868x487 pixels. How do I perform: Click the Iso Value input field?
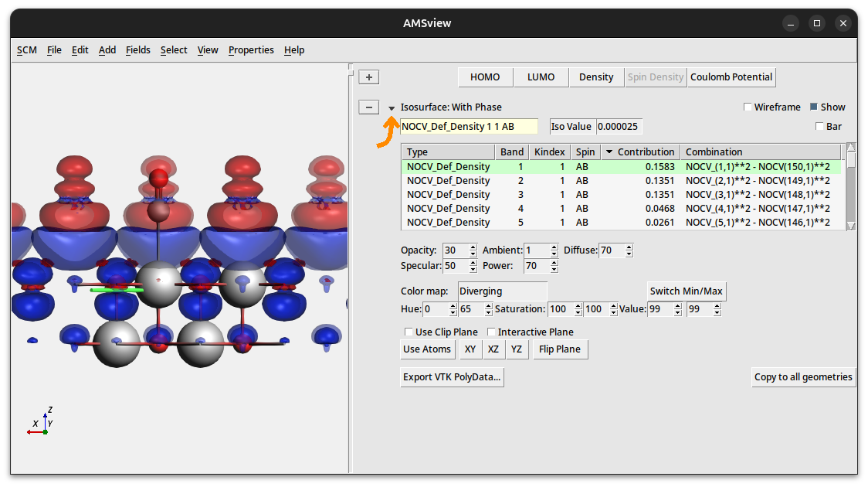coord(619,126)
